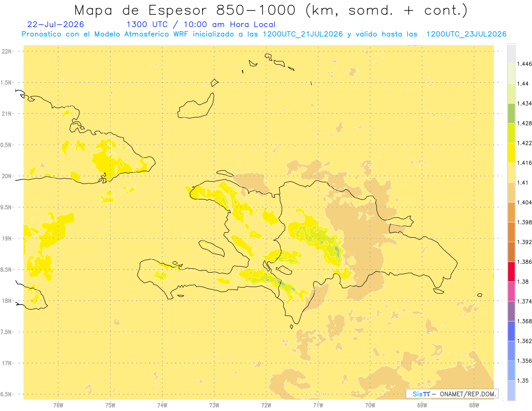Click the ONAMET/REP.DOM. credit box
This screenshot has width=532, height=411.
tap(452, 394)
